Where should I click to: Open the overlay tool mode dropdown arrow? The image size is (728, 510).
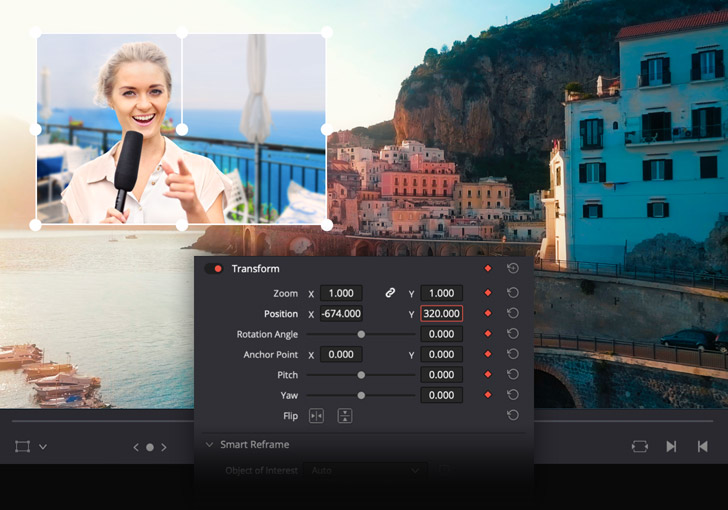tap(43, 447)
